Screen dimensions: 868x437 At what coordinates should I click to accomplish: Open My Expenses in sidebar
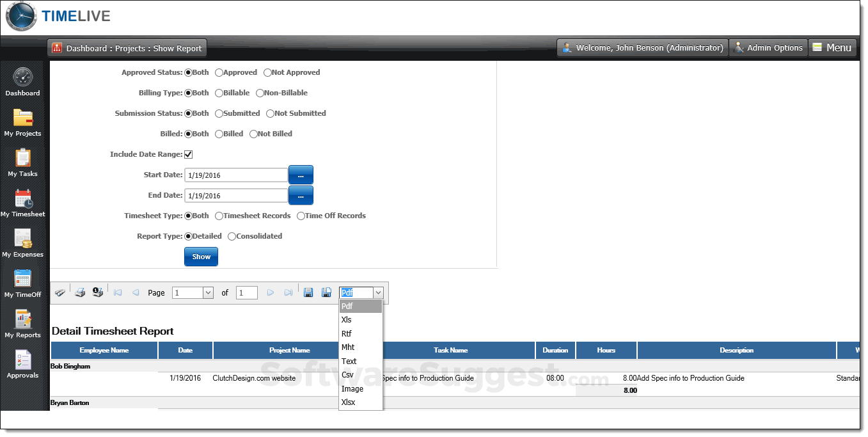coord(23,242)
